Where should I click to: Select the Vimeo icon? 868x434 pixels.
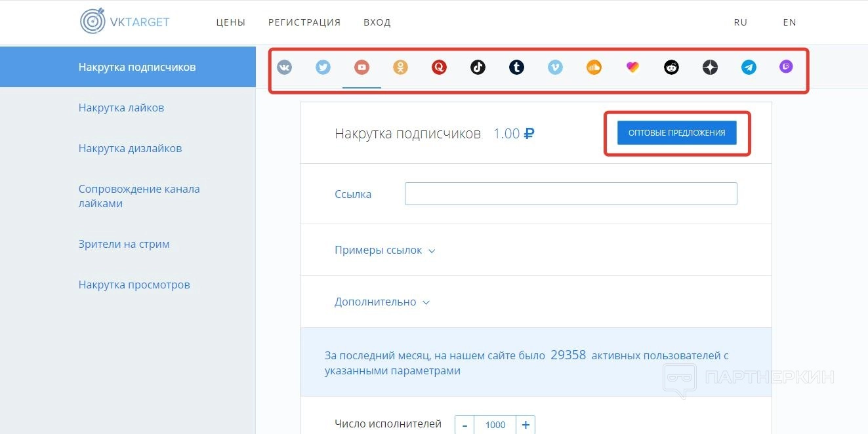pyautogui.click(x=555, y=67)
